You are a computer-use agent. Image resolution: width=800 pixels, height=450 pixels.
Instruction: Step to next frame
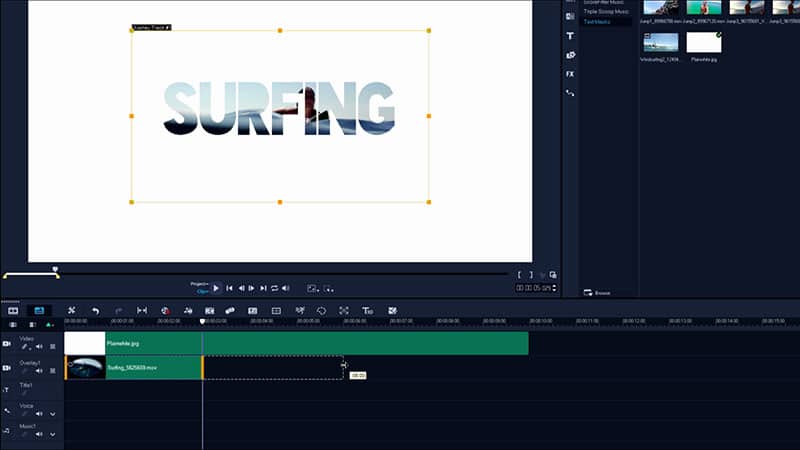click(x=252, y=288)
